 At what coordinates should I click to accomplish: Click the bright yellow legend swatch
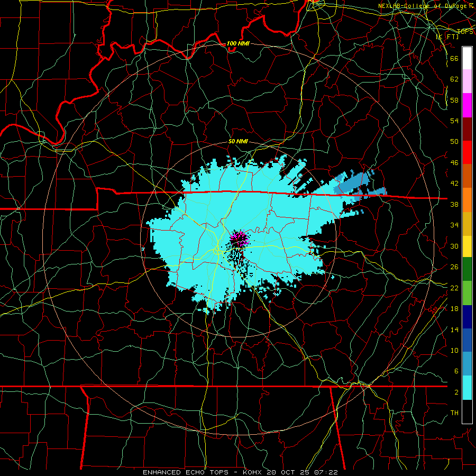467,246
